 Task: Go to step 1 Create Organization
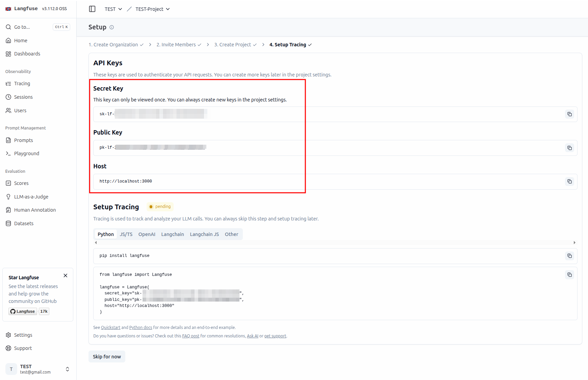point(116,45)
